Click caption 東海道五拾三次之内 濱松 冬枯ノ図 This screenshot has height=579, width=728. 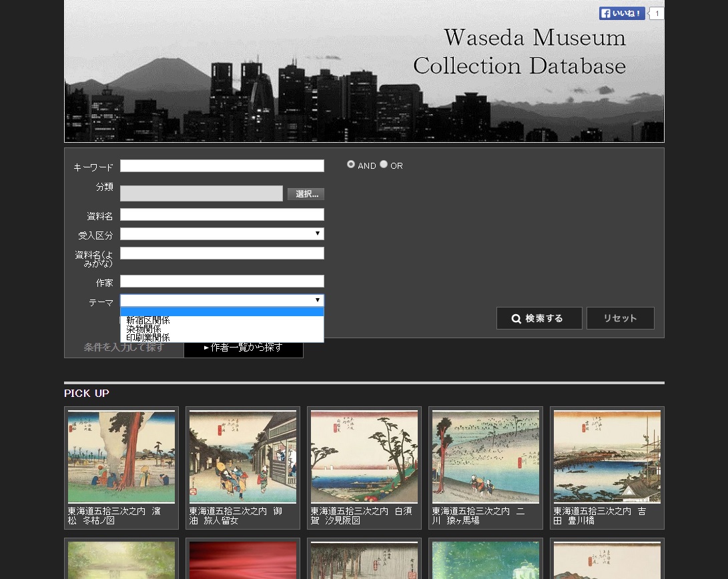(x=114, y=516)
